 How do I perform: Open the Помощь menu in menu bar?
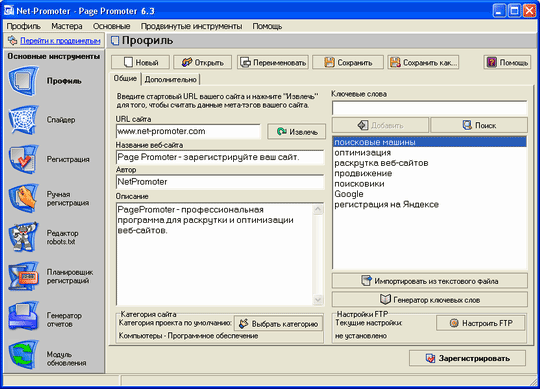[267, 26]
